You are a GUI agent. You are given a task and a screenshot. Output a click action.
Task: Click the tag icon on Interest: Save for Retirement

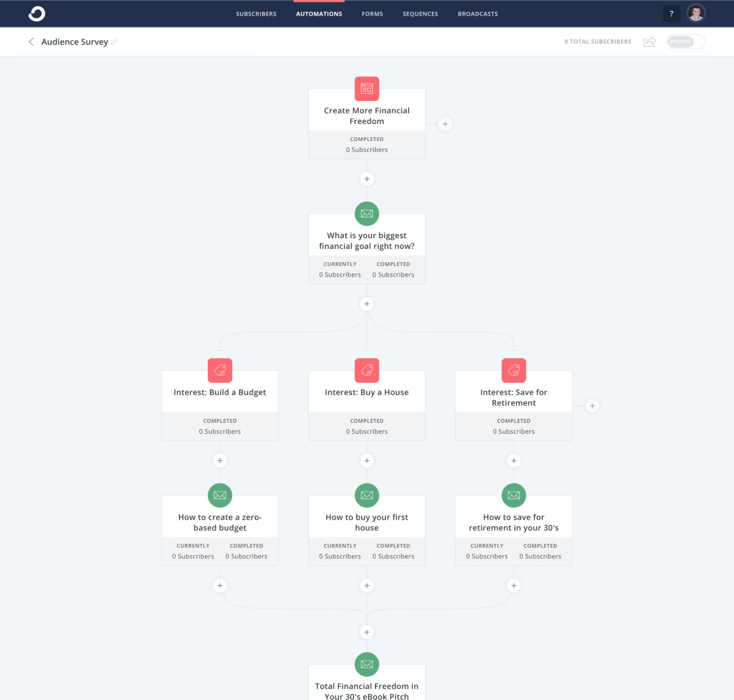click(513, 370)
